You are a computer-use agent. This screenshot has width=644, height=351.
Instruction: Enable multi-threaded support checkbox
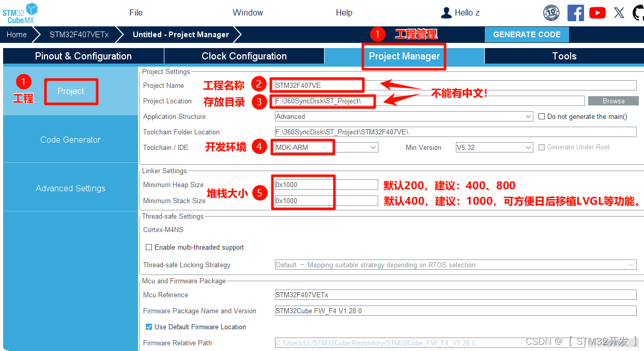pos(149,247)
